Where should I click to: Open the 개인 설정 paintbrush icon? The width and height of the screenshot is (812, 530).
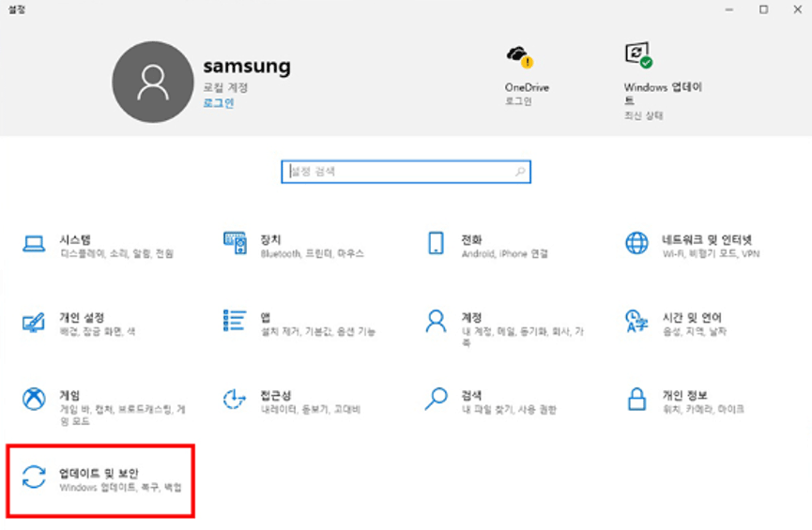pyautogui.click(x=34, y=323)
